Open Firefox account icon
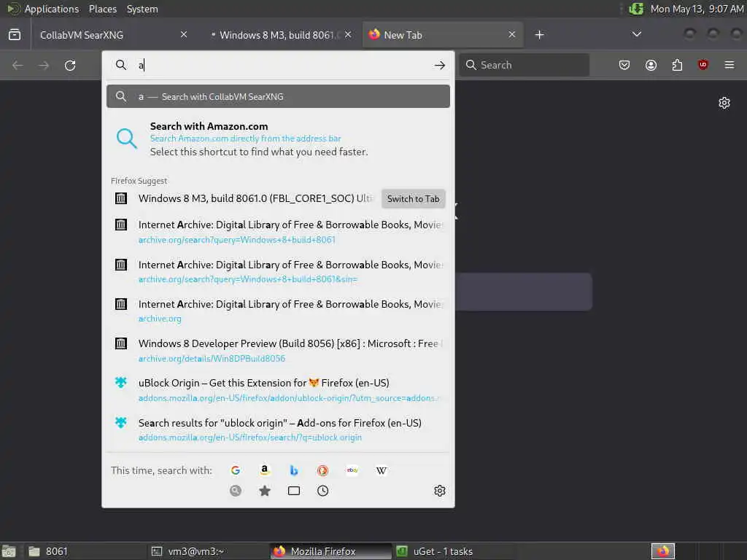 coord(651,65)
